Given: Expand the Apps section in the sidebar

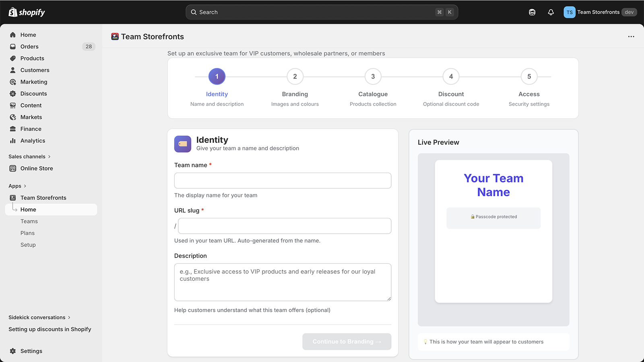Looking at the screenshot, I should (17, 185).
